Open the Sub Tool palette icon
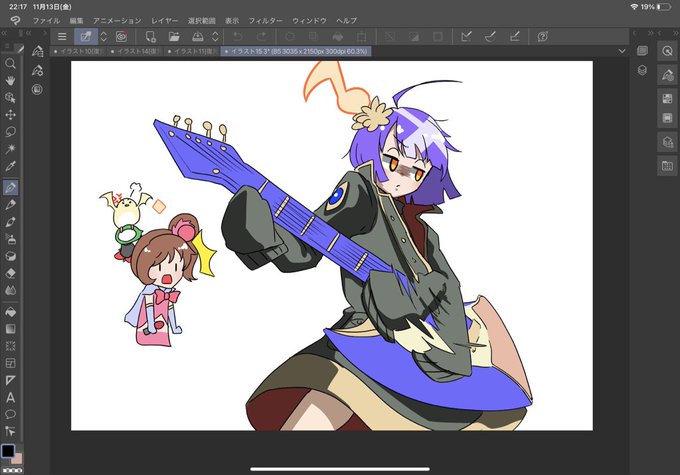Viewport: 680px width, 475px height. (38, 51)
